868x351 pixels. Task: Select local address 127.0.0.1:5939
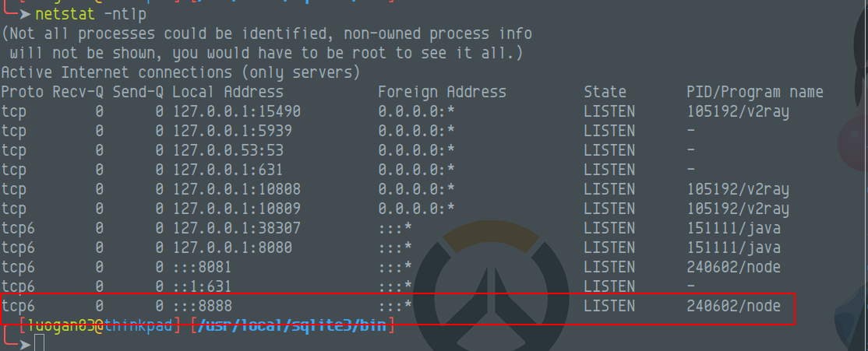(x=232, y=131)
